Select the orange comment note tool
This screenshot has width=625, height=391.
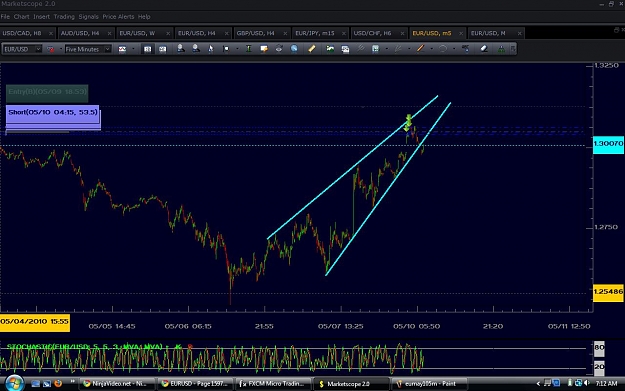(x=263, y=49)
